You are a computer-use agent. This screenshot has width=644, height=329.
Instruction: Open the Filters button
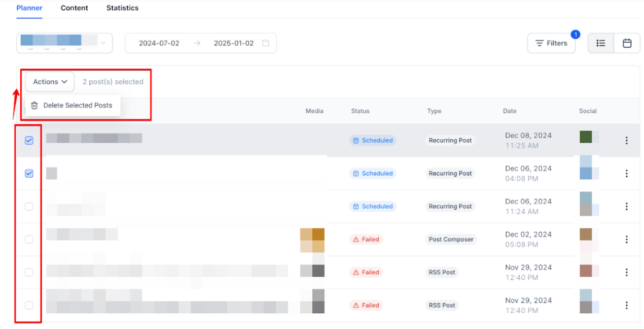pyautogui.click(x=551, y=43)
